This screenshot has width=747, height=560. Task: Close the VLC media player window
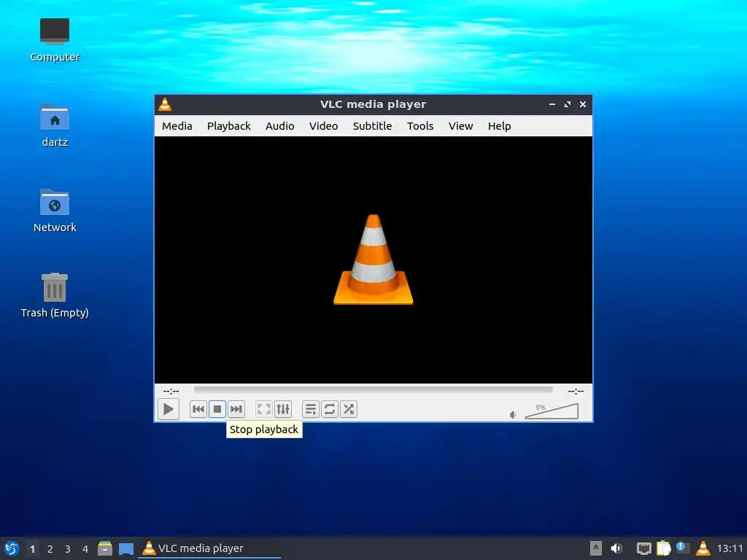[x=583, y=104]
